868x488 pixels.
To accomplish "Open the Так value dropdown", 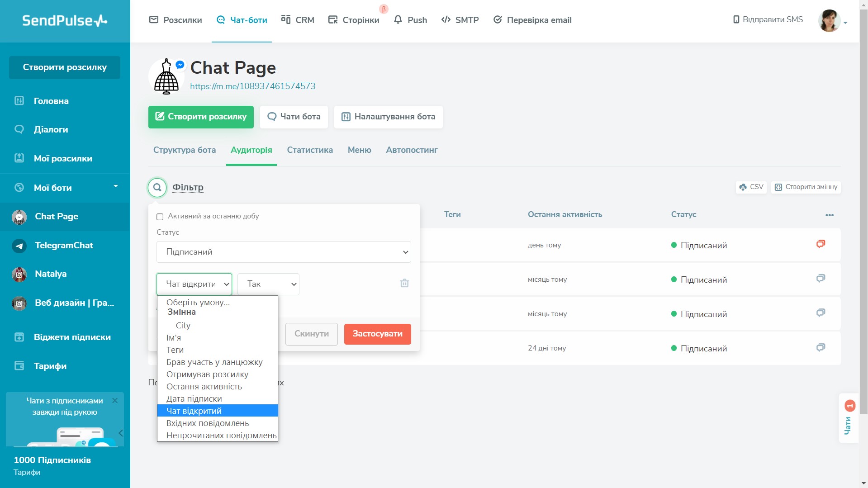I will [x=268, y=284].
